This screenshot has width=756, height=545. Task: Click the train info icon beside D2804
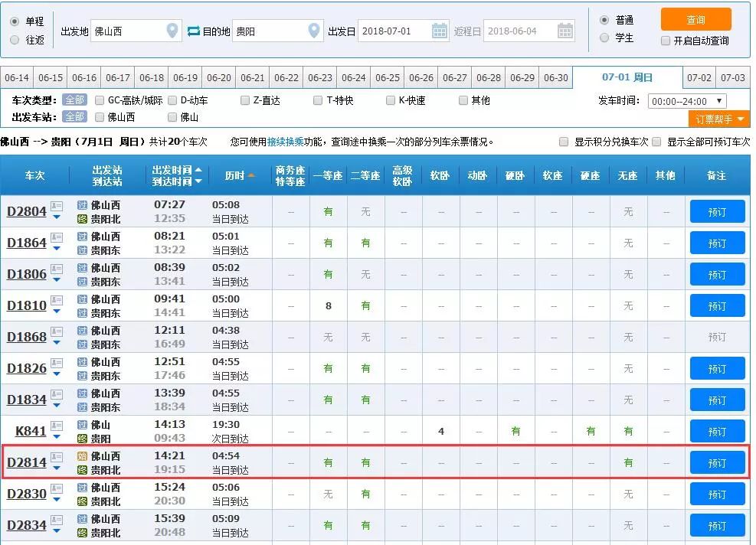[56, 205]
